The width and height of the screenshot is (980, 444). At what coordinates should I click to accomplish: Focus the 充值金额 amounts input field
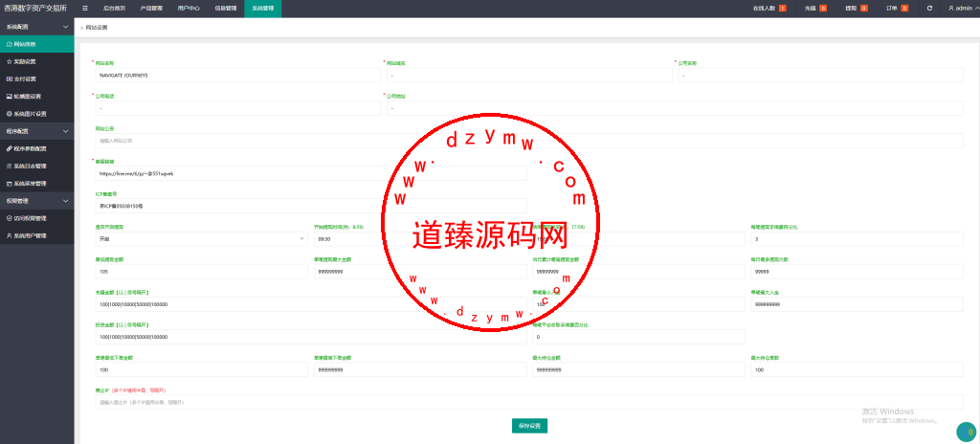tap(311, 304)
